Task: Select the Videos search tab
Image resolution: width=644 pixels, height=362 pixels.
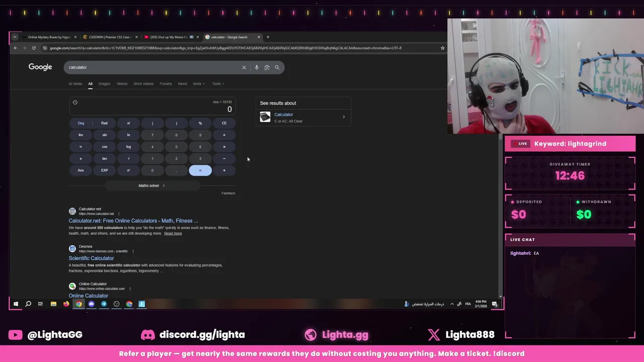Action: [122, 84]
